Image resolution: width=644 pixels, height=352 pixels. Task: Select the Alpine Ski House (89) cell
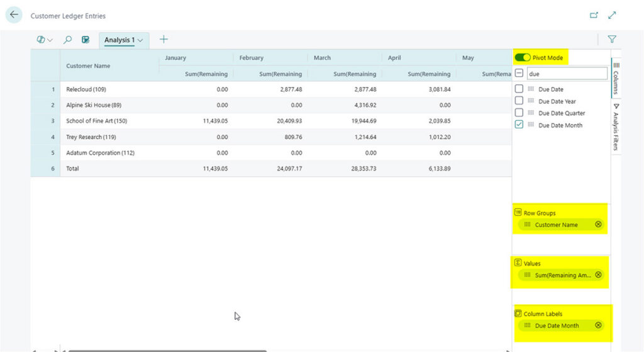(109, 105)
